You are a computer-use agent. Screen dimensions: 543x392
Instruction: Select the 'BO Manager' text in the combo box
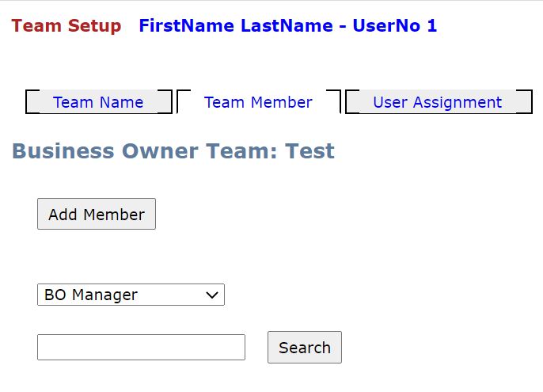[x=91, y=295]
